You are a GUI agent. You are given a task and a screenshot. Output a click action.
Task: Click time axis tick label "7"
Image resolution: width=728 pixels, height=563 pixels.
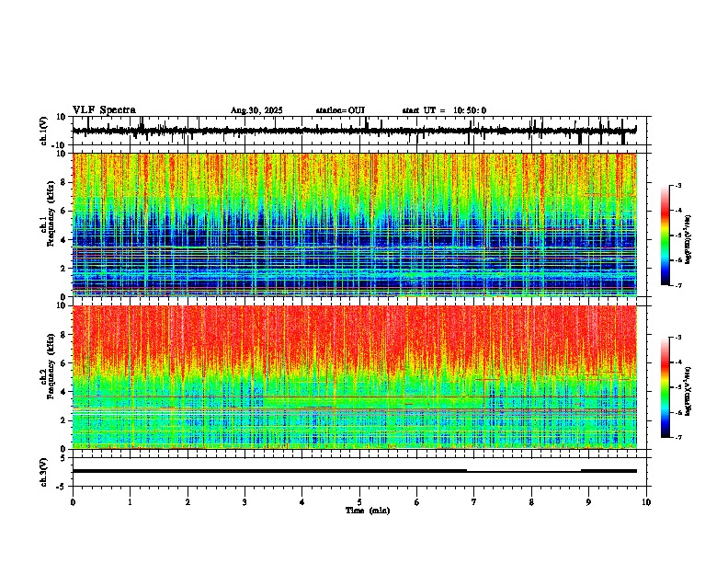474,502
